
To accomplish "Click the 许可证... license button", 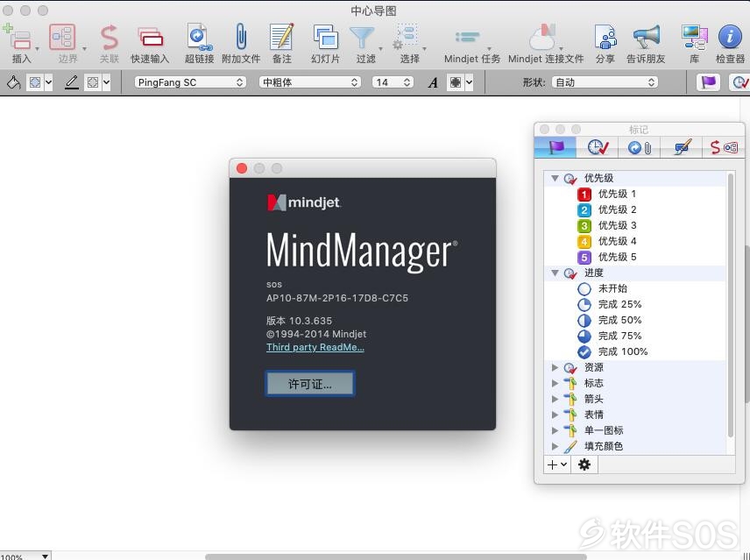I will 310,384.
